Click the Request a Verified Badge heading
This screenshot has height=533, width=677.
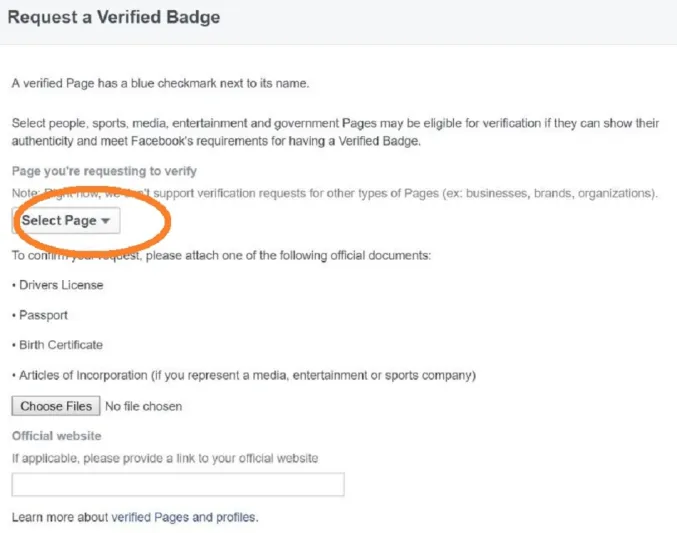coord(114,18)
